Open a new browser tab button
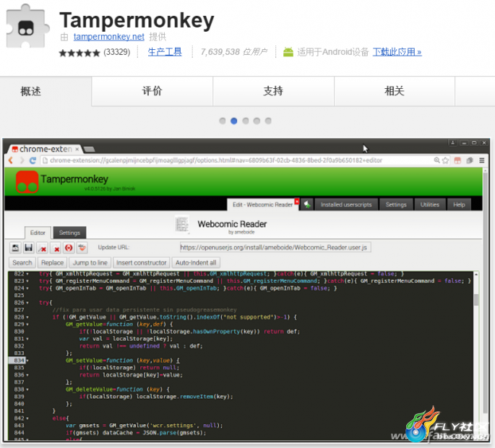Viewport: 495px width, 448px height. coord(90,149)
